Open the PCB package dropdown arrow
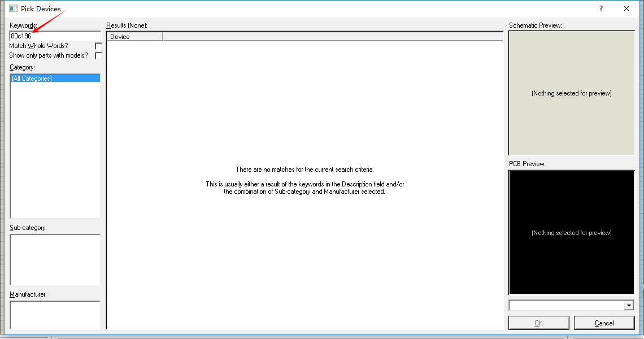Image resolution: width=644 pixels, height=339 pixels. click(x=629, y=305)
